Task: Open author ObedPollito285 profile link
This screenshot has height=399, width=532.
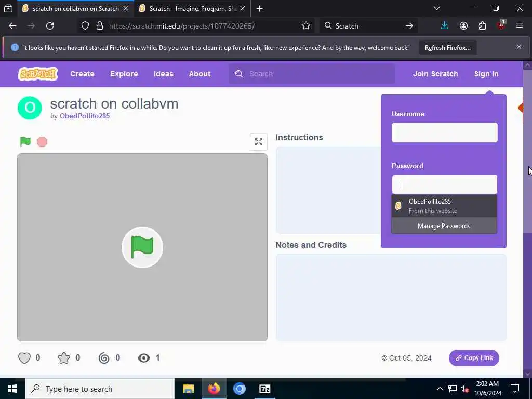Action: pos(85,116)
